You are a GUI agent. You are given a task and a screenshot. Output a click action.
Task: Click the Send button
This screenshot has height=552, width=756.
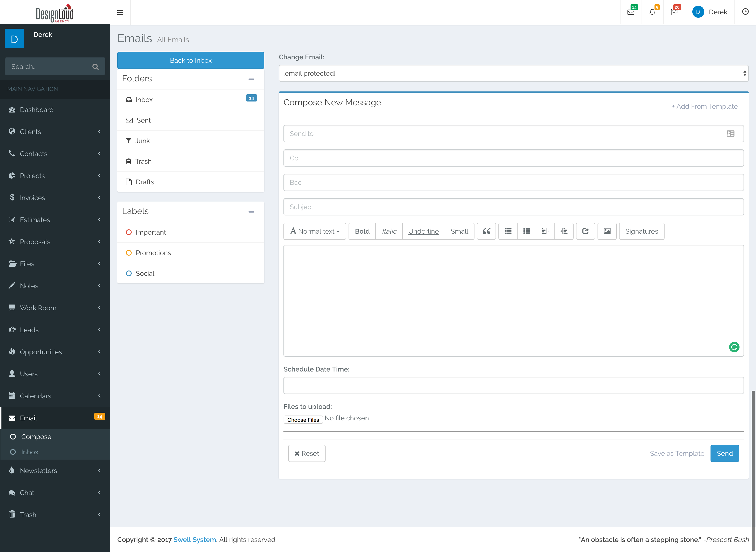pyautogui.click(x=724, y=453)
